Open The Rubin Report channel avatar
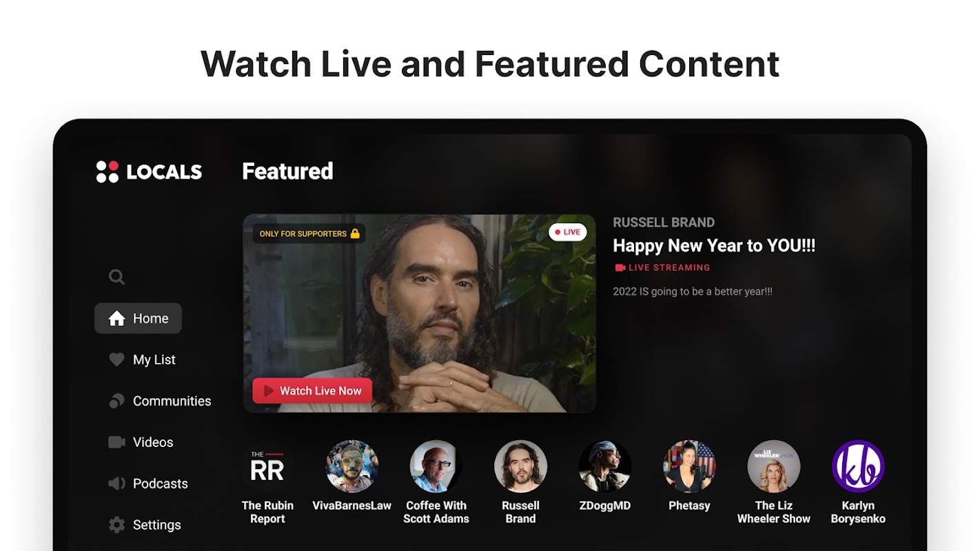Viewport: 980px width, 551px height. [267, 466]
